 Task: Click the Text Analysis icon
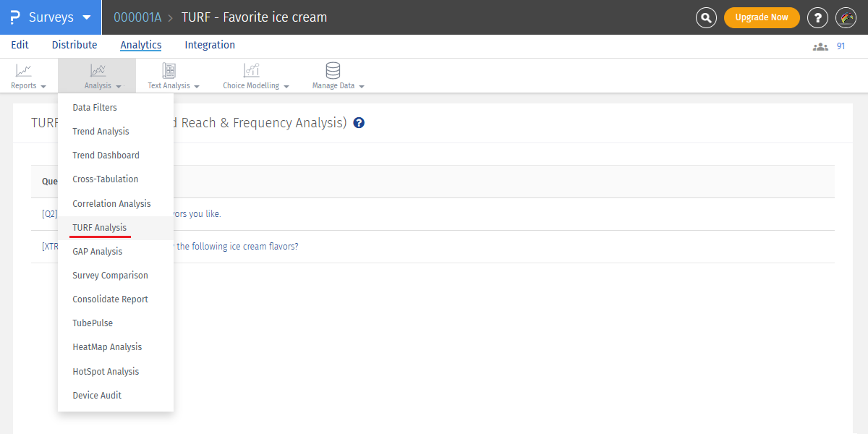point(169,71)
